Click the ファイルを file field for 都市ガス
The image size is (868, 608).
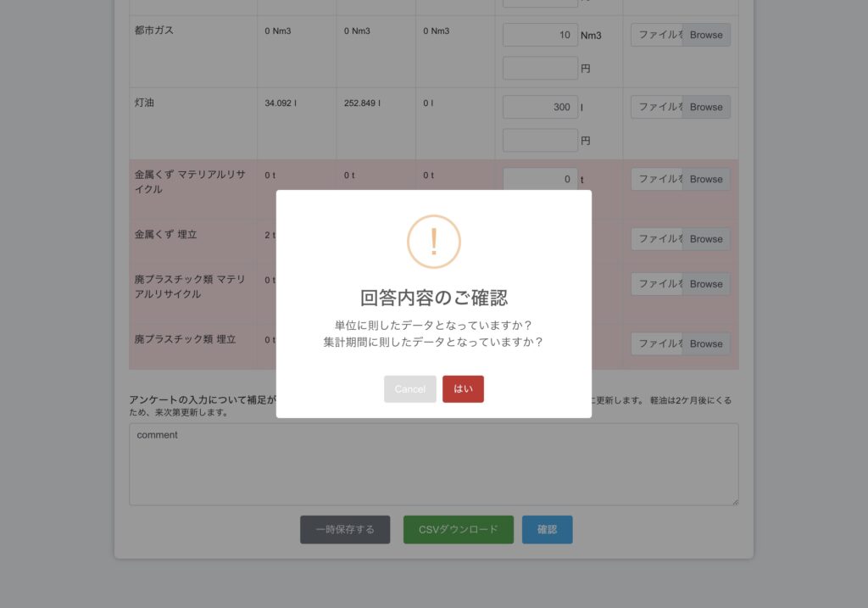[x=657, y=35]
